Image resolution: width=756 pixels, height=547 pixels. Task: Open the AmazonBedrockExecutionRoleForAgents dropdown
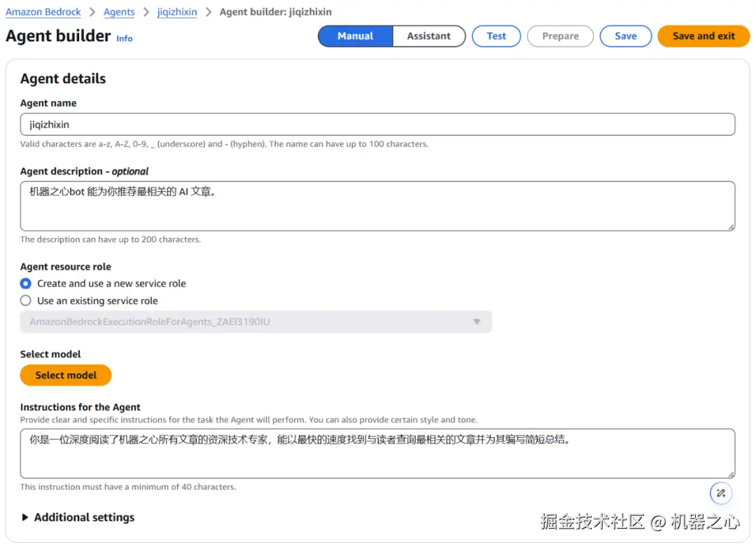256,321
